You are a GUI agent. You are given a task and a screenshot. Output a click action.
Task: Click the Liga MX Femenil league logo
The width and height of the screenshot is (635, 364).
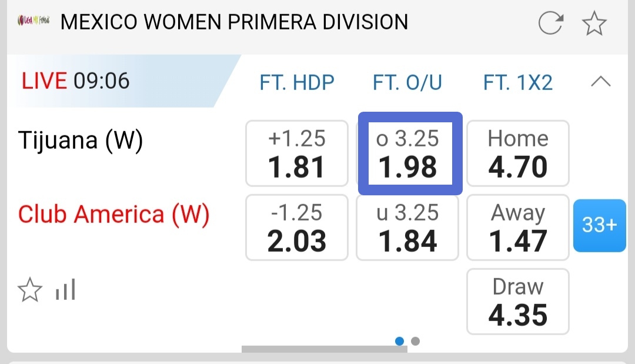(34, 22)
